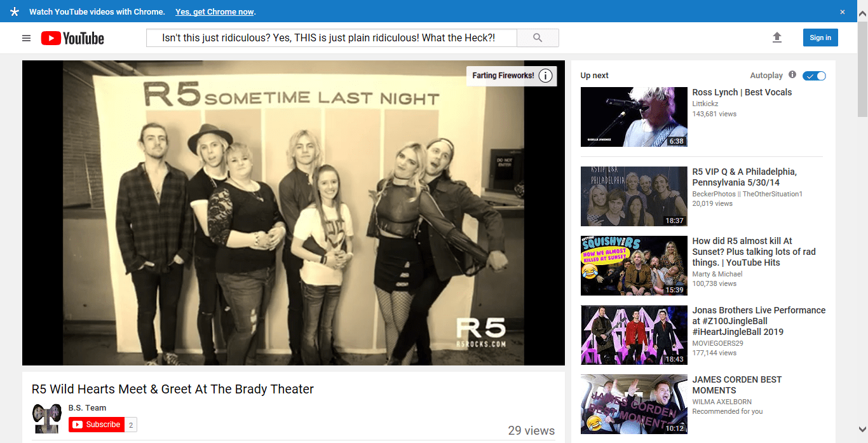This screenshot has width=868, height=443.
Task: Open the 'Yes, get Chrome now' link
Action: coord(214,11)
